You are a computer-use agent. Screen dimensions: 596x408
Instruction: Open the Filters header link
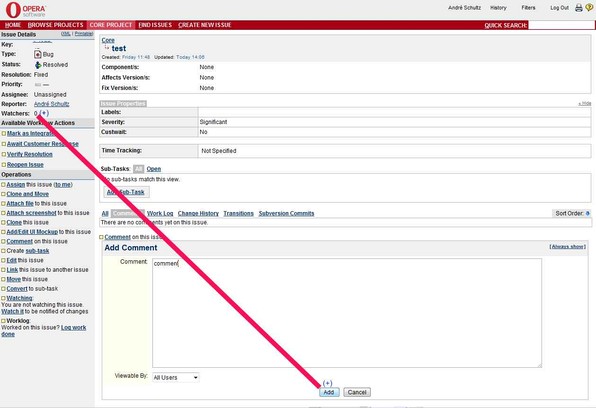click(528, 8)
